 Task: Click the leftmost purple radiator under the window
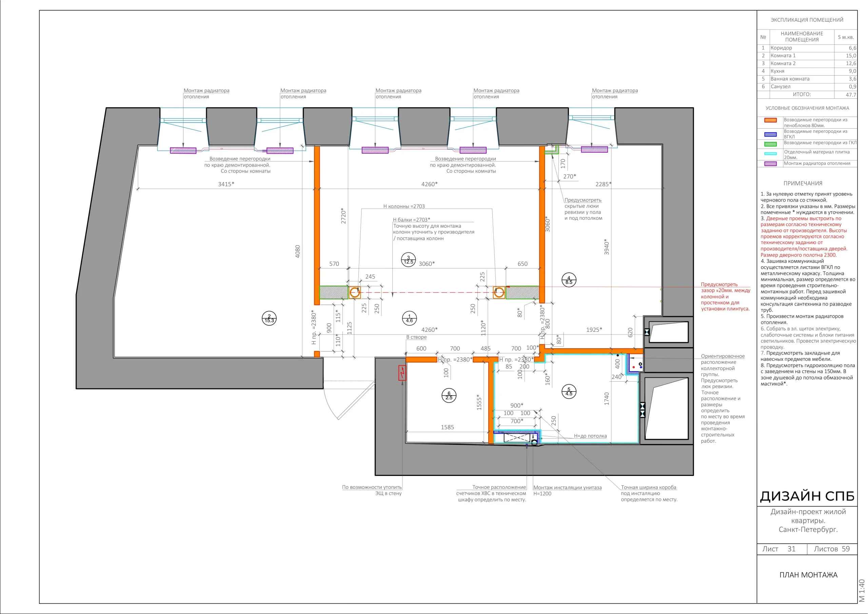tap(183, 151)
